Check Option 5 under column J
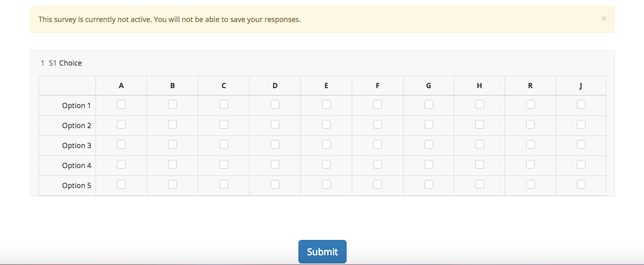The width and height of the screenshot is (644, 265). 581,184
